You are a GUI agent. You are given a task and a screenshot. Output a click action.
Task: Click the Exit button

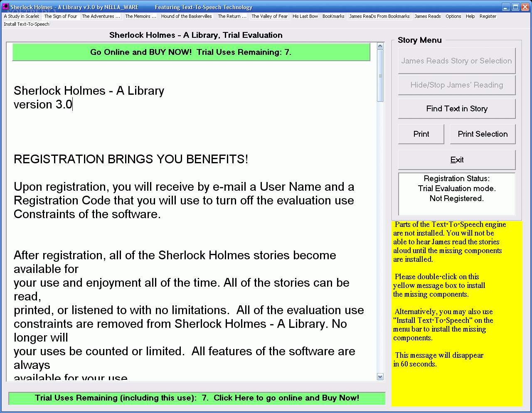point(457,160)
